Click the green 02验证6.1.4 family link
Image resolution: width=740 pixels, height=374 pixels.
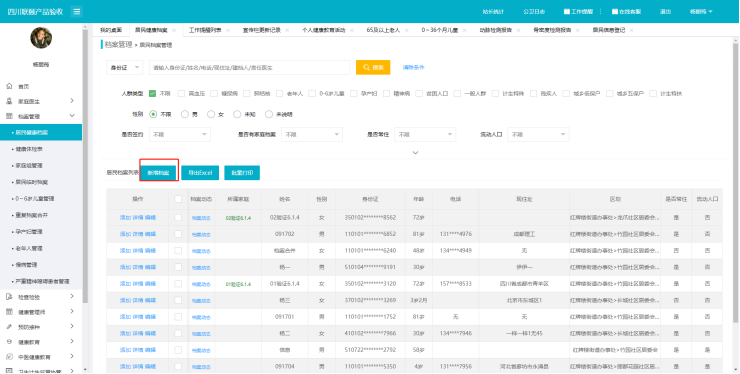(x=238, y=218)
